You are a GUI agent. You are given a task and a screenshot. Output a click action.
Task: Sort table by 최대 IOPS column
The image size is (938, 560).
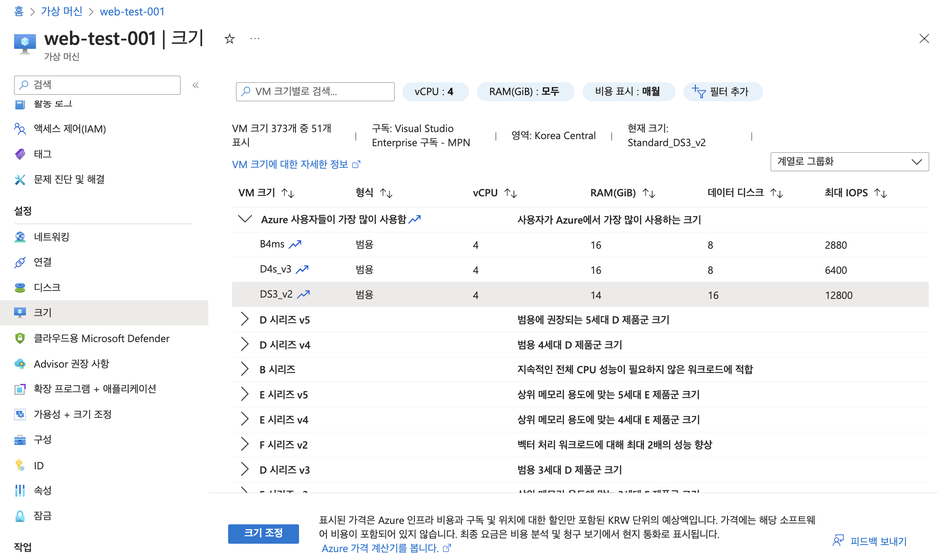(881, 193)
